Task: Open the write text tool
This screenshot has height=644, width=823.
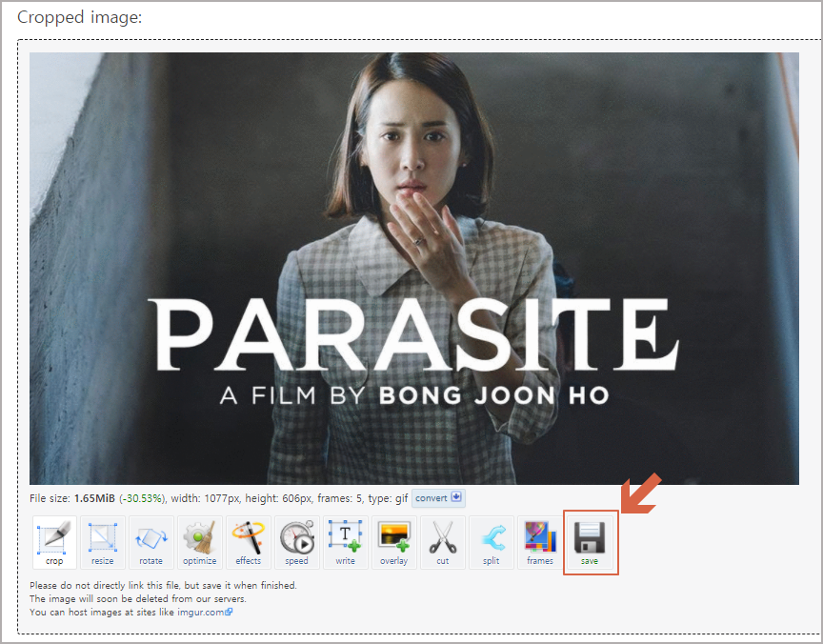Action: pyautogui.click(x=346, y=542)
